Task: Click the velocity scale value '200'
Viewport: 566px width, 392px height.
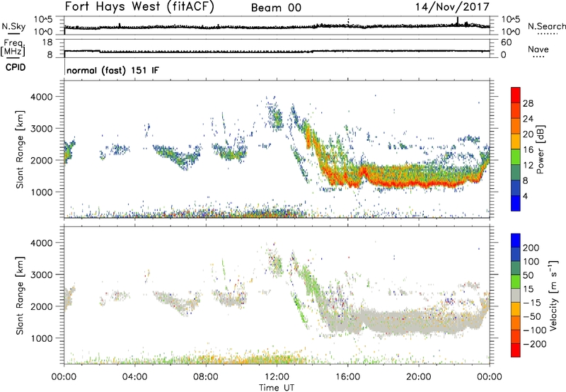Action: [531, 248]
